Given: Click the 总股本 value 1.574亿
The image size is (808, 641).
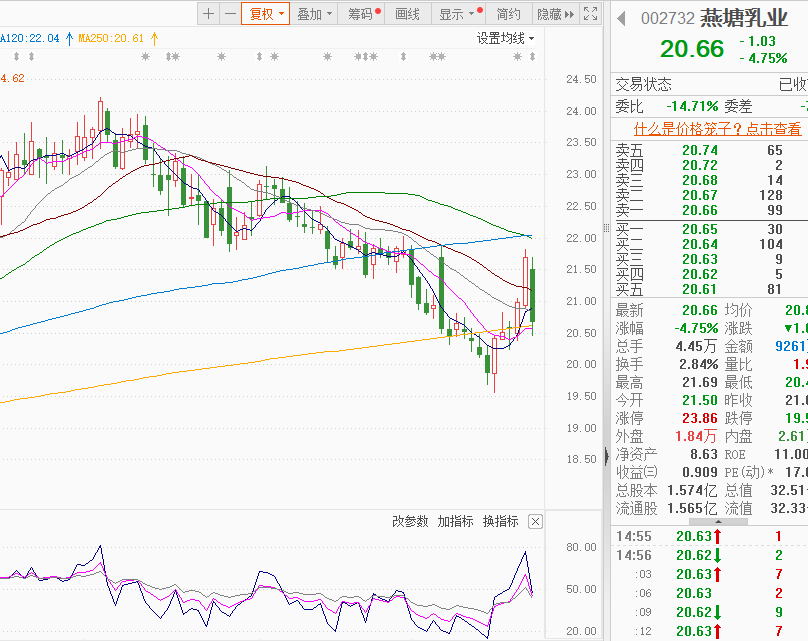Looking at the screenshot, I should 692,490.
